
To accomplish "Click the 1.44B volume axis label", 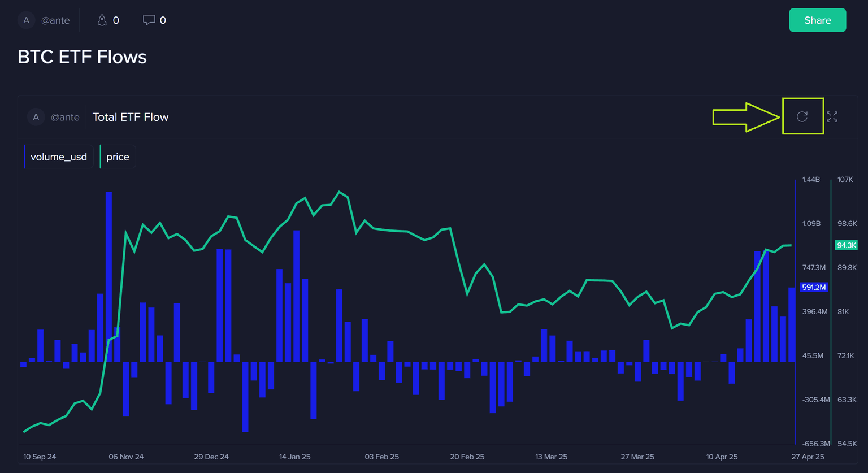I will click(811, 180).
